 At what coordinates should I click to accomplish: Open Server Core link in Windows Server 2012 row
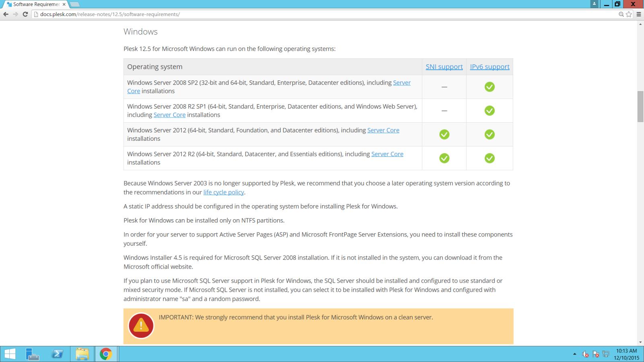pyautogui.click(x=383, y=130)
